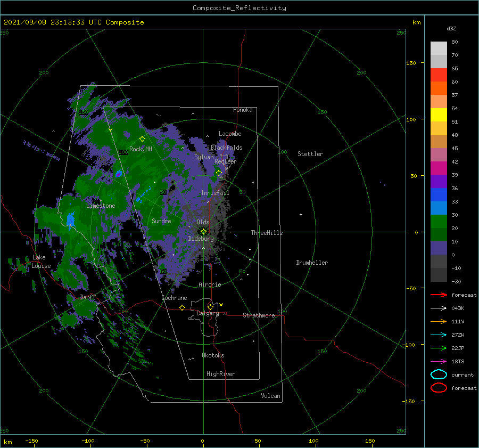Viewport: 479px width, 448px height.
Task: Click the Stettler label
Action: (x=310, y=154)
